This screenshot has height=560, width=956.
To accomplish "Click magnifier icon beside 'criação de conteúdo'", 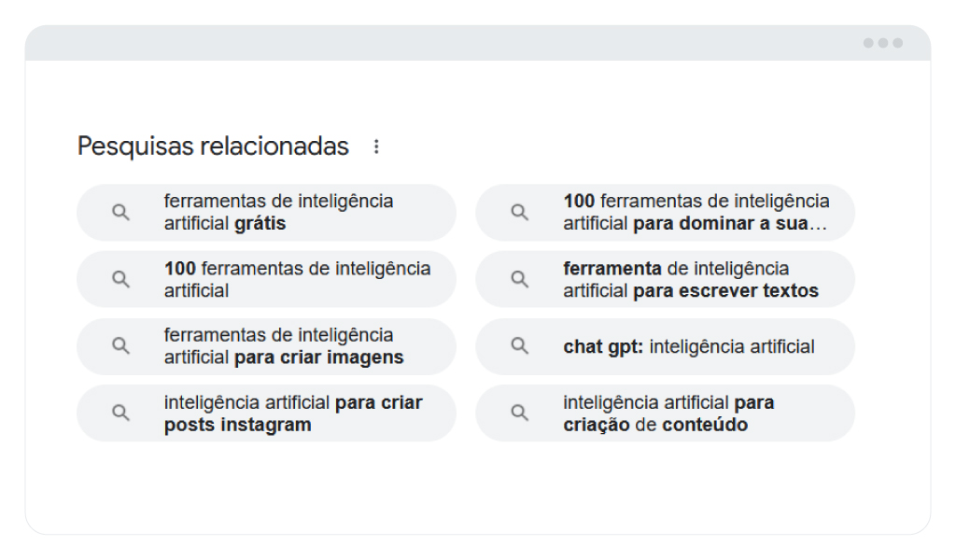I will (x=519, y=413).
